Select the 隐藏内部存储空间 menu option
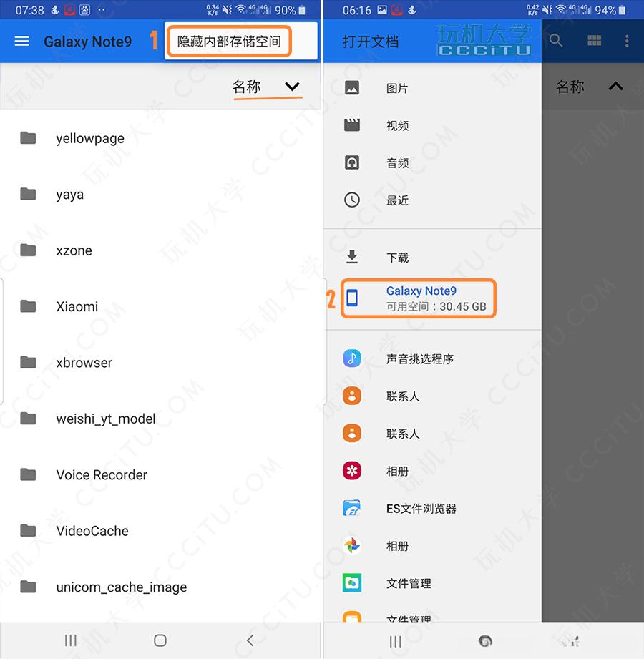Viewport: 644px width, 659px height. click(x=228, y=41)
